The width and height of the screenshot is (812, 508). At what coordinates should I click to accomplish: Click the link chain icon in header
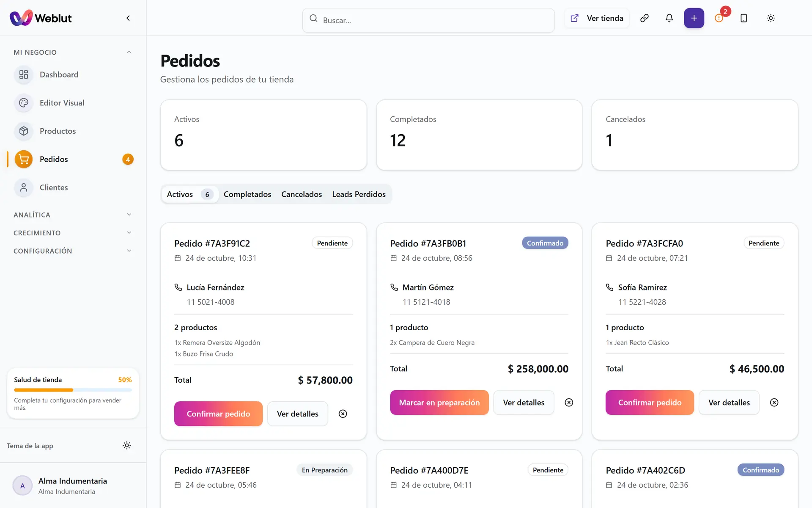click(x=645, y=18)
